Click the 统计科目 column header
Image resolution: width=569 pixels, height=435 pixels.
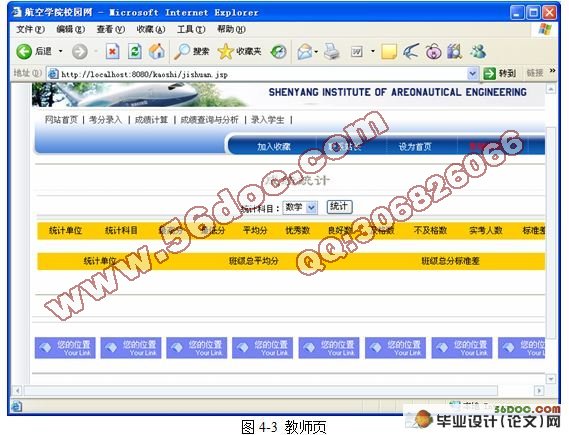tap(121, 230)
